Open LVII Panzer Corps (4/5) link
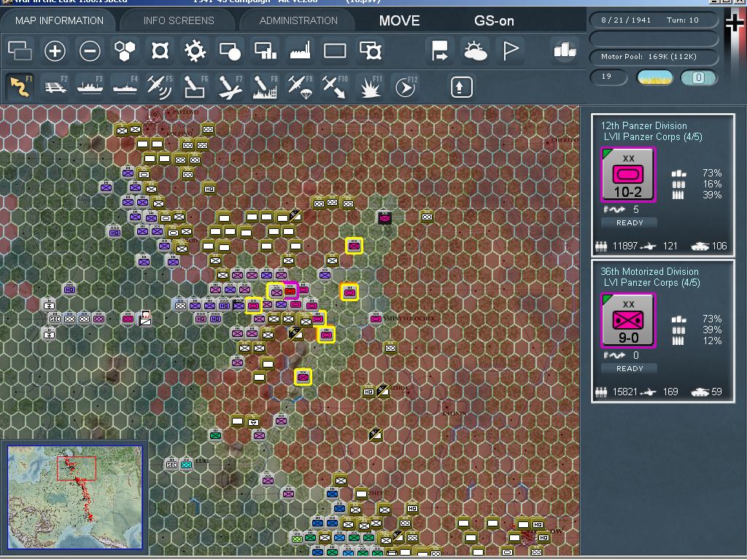Screen dimensions: 747x560 pyautogui.click(x=653, y=136)
